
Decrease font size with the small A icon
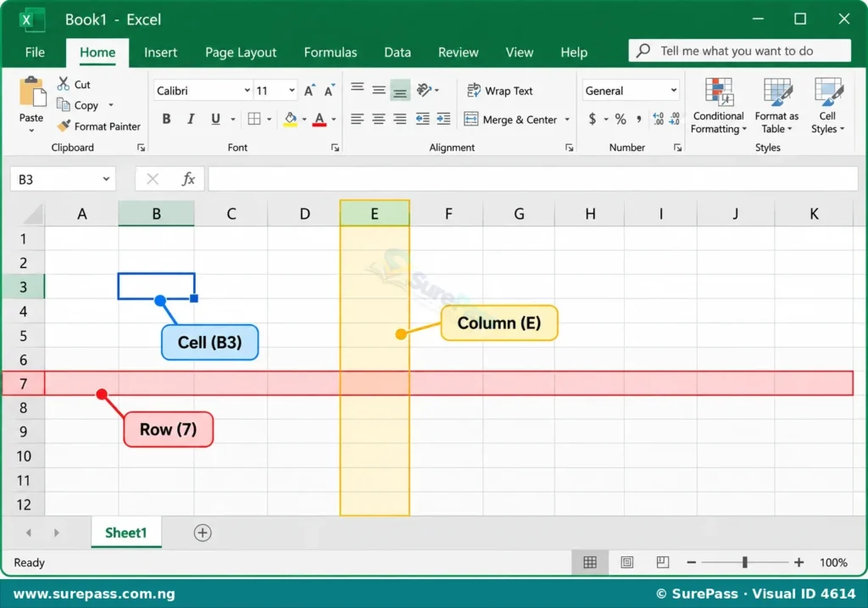click(x=330, y=90)
